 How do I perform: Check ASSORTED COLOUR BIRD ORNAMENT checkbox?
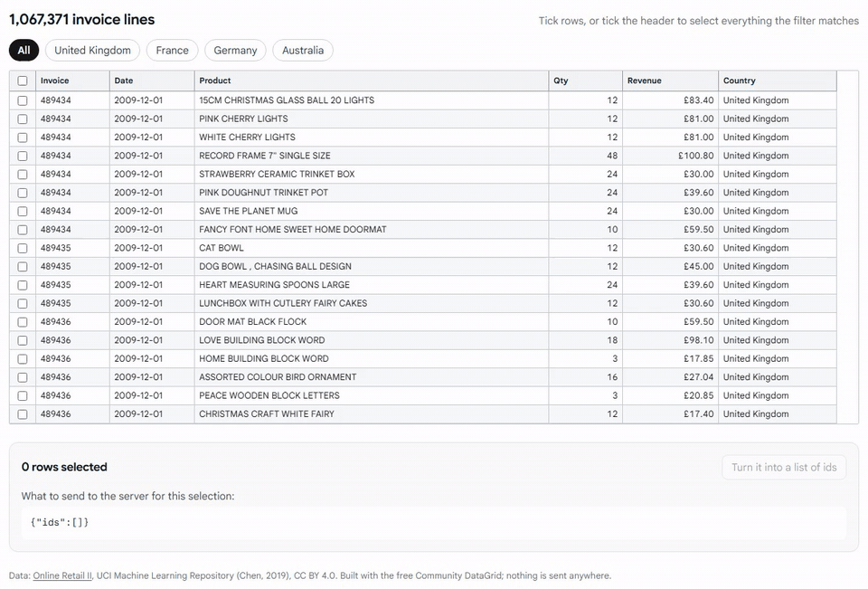click(22, 377)
